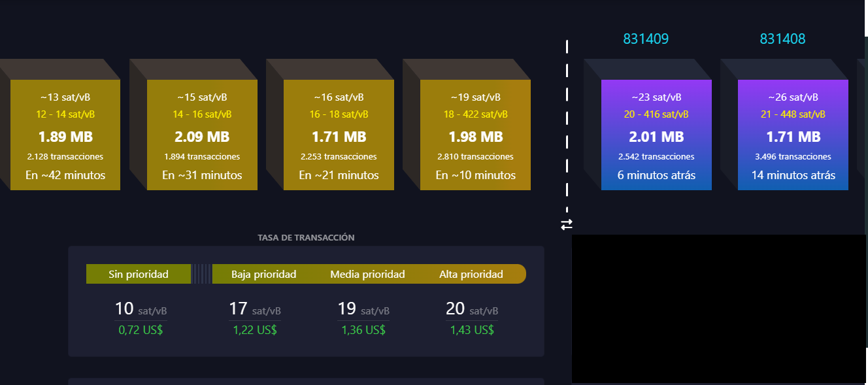Click the 1,36 US$ fee cost
This screenshot has height=385, width=868.
pos(363,330)
